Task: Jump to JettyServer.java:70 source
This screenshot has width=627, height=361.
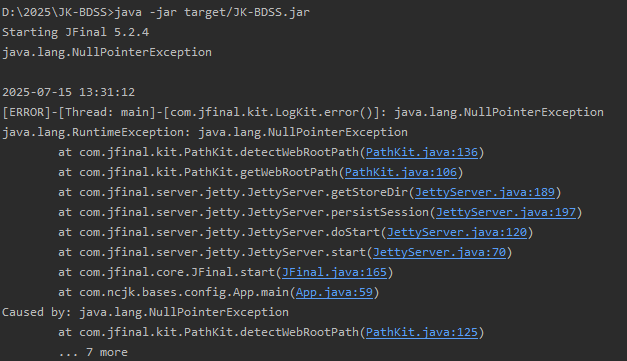Action: tap(439, 252)
